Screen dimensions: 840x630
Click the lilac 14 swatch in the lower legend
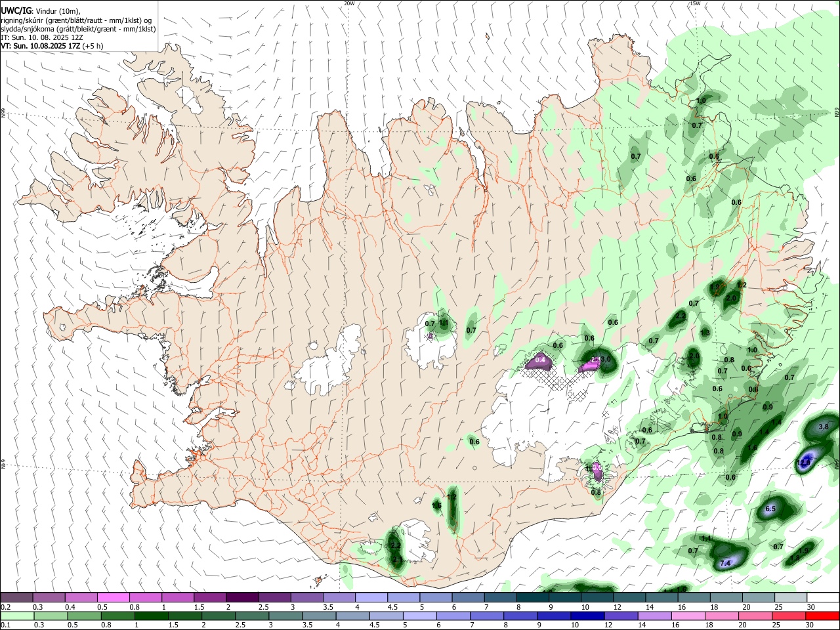(x=654, y=616)
